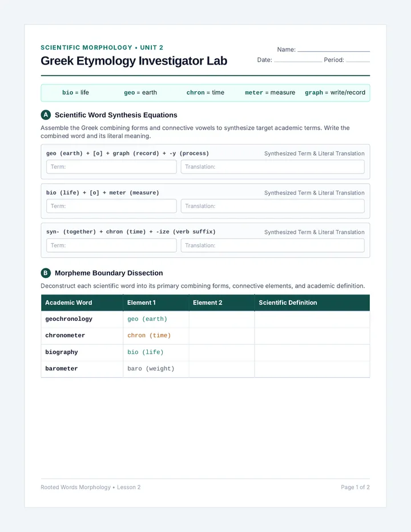The width and height of the screenshot is (411, 532).
Task: Click the Term field for geo + graph equation
Action: (x=111, y=167)
